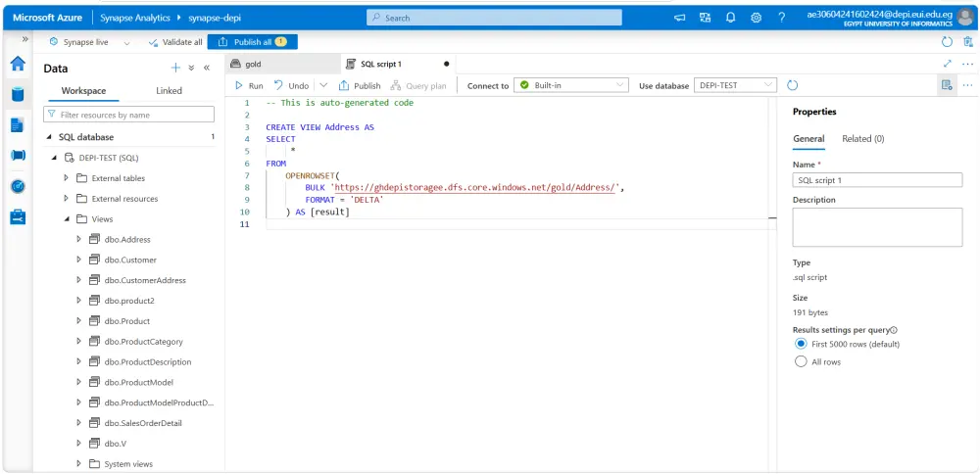Image resolution: width=980 pixels, height=474 pixels.
Task: Open the Undo dropdown arrow
Action: [323, 85]
